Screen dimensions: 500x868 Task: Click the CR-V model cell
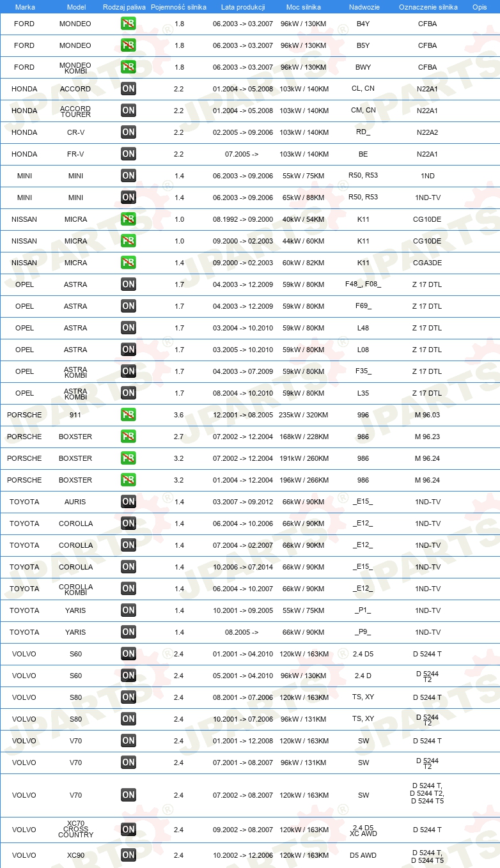click(x=75, y=132)
